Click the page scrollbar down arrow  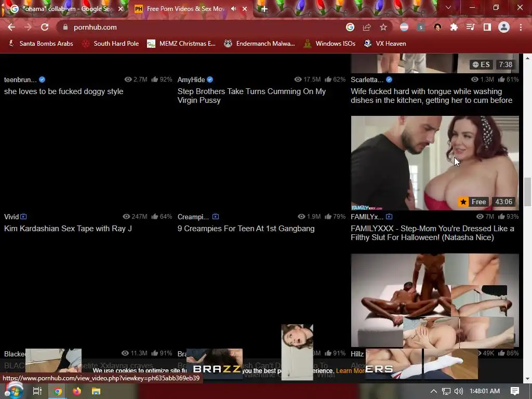tap(528, 379)
